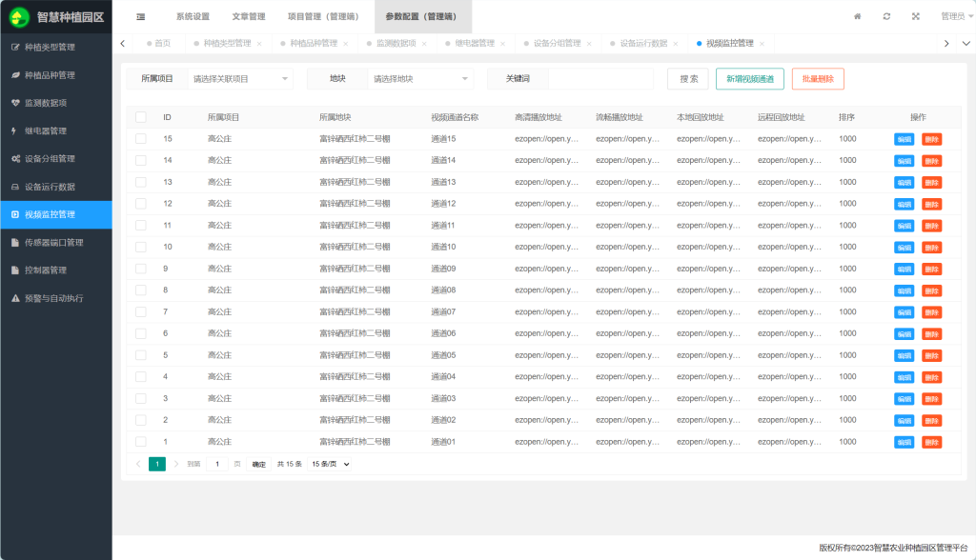Check the checkbox for row ID 15

(141, 139)
